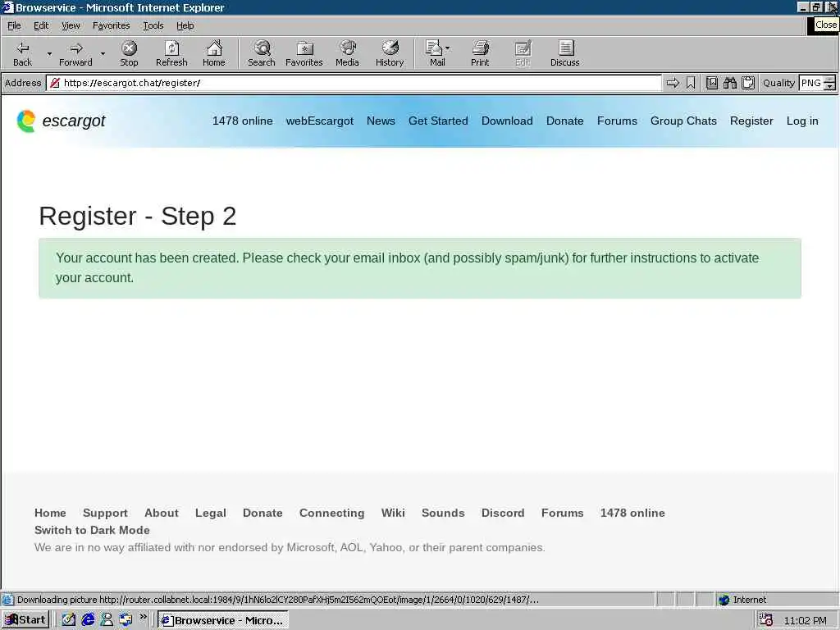Click the binoculars find icon
The image size is (840, 630).
click(729, 83)
